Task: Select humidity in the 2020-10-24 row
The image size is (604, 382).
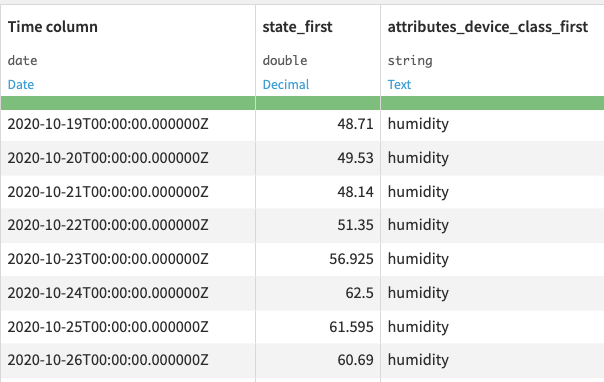Action: 418,293
